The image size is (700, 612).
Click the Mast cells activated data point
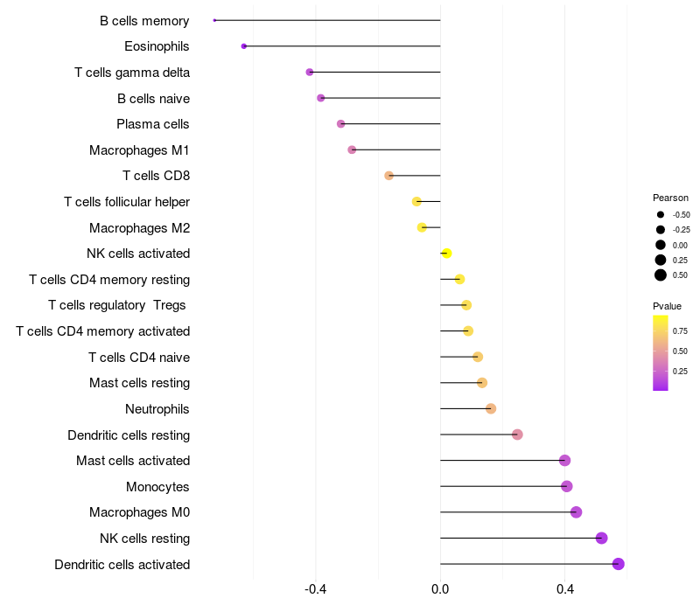click(564, 461)
